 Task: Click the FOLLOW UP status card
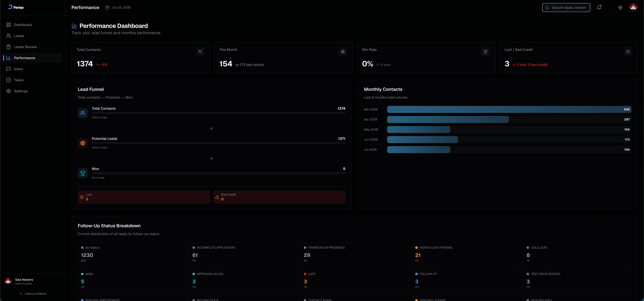(x=466, y=280)
